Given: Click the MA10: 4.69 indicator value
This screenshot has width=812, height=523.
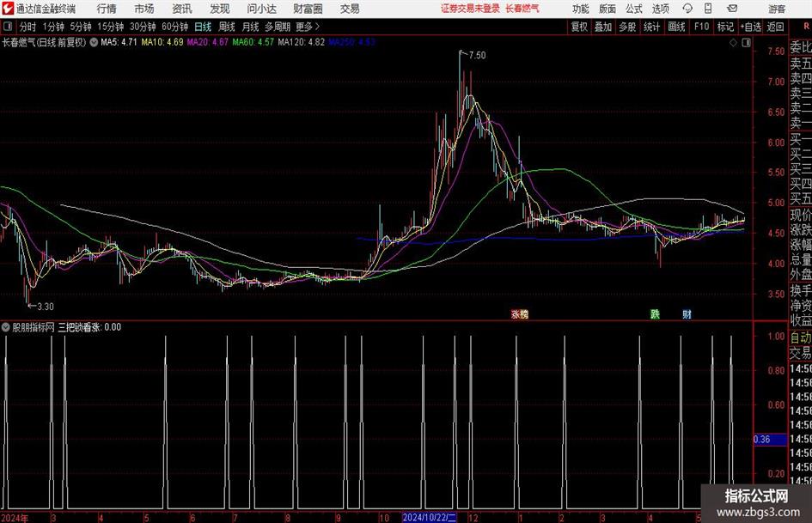Looking at the screenshot, I should (162, 42).
